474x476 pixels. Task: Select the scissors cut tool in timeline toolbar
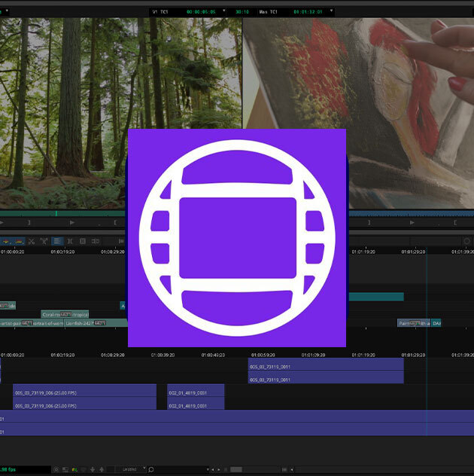pyautogui.click(x=32, y=242)
